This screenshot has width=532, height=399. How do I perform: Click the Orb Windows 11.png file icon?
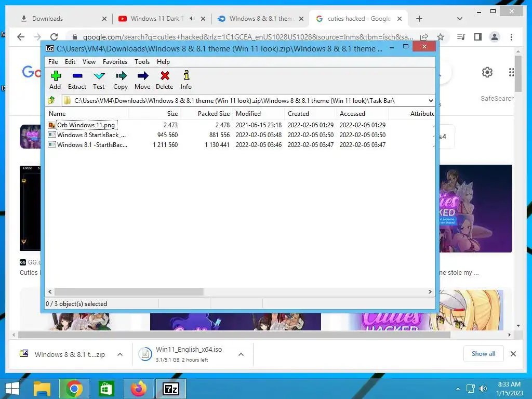pyautogui.click(x=51, y=125)
